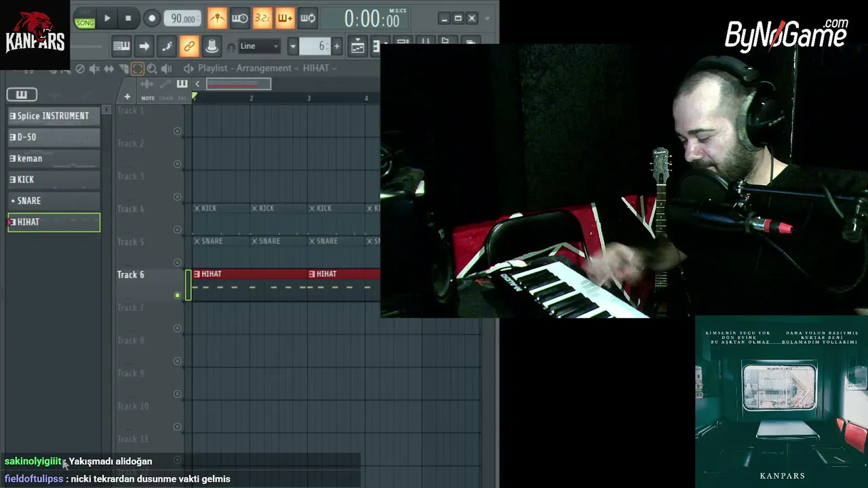Mute Track 6 with its green switch
The image size is (868, 488).
coord(178,296)
